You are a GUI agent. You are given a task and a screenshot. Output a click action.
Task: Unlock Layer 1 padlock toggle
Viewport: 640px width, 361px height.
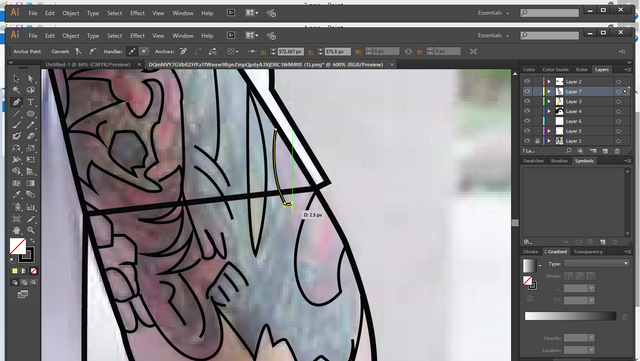[537, 141]
